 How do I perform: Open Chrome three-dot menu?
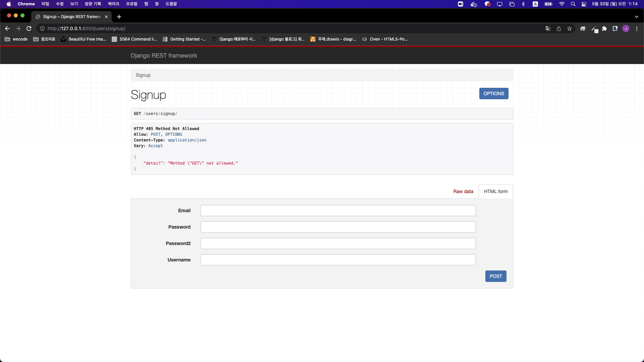tap(636, 29)
